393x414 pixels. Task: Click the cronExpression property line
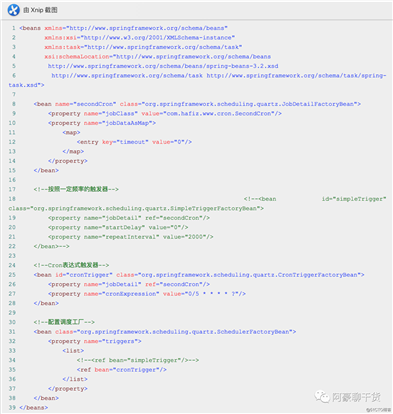[147, 294]
